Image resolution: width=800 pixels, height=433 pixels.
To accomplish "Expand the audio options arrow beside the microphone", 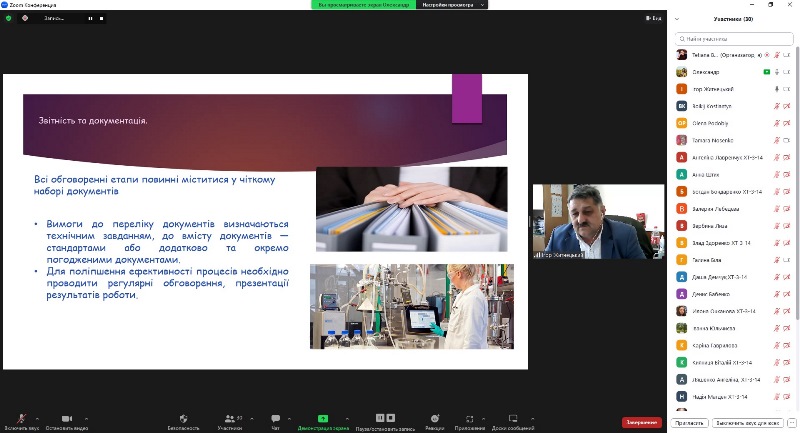I will (x=37, y=416).
